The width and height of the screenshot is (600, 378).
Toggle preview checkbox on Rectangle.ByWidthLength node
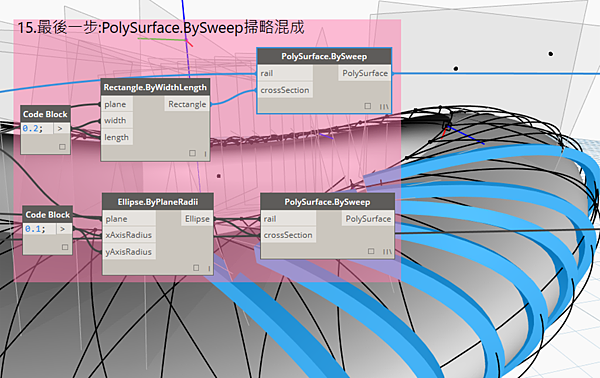click(192, 153)
